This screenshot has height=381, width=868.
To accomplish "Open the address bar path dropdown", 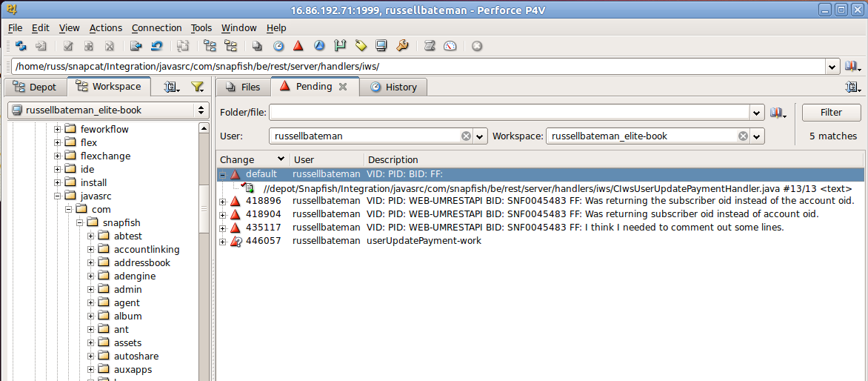I will tap(832, 67).
